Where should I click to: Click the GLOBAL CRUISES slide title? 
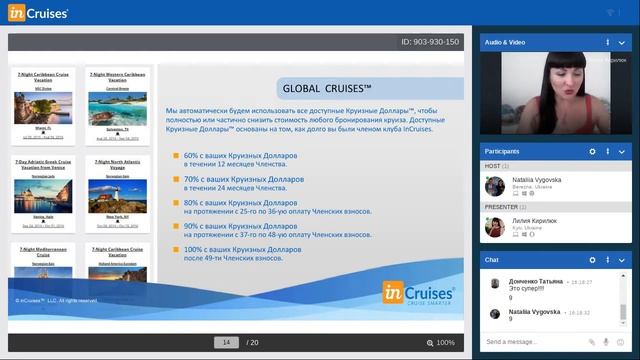click(327, 89)
